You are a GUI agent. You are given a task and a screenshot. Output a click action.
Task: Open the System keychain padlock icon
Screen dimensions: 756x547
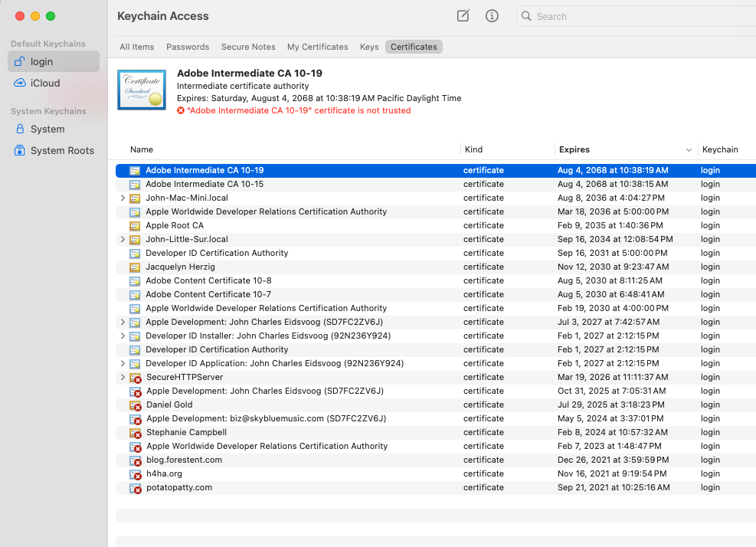point(20,129)
